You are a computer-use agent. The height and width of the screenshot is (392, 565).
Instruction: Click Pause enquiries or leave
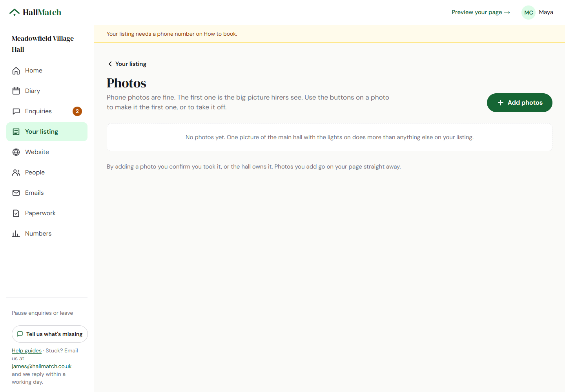coord(42,313)
